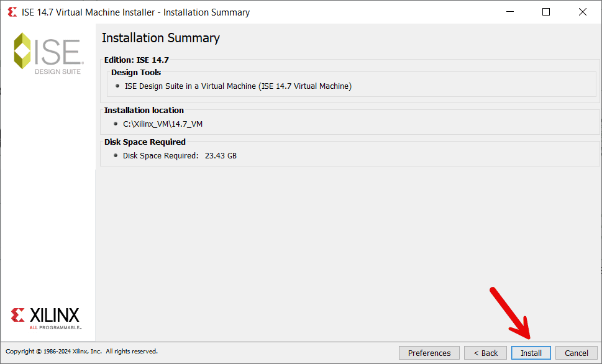Screen dimensions: 602x364
Task: Click the Installation location heading
Action: [x=144, y=110]
